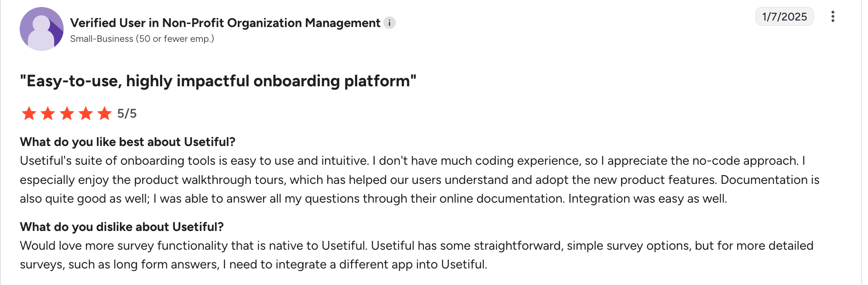Viewport: 868px width, 285px height.
Task: Click the third rating star
Action: (x=67, y=113)
